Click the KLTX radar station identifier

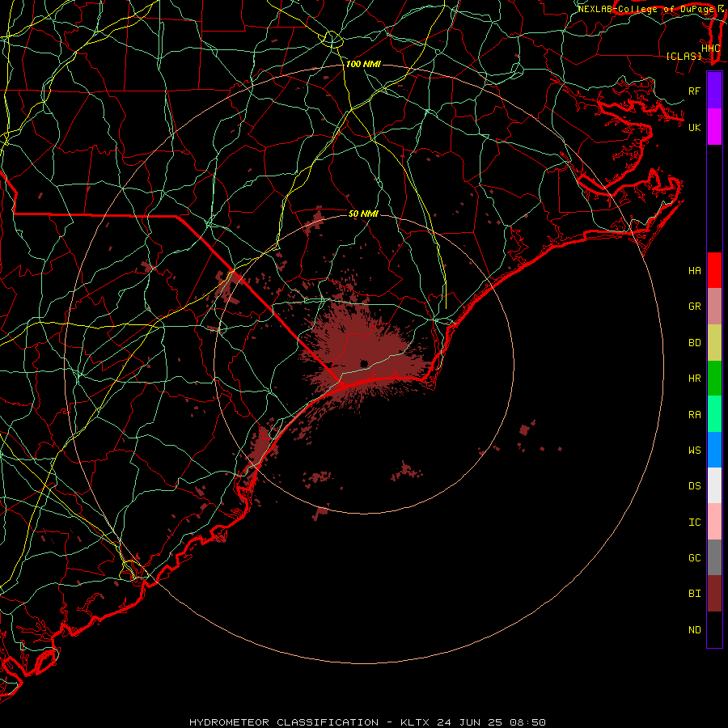click(415, 722)
